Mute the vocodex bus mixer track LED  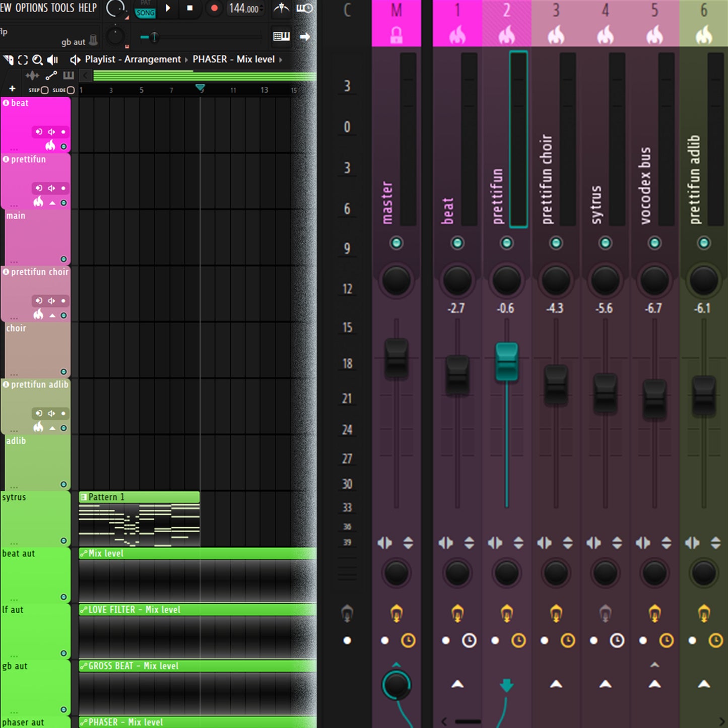654,243
